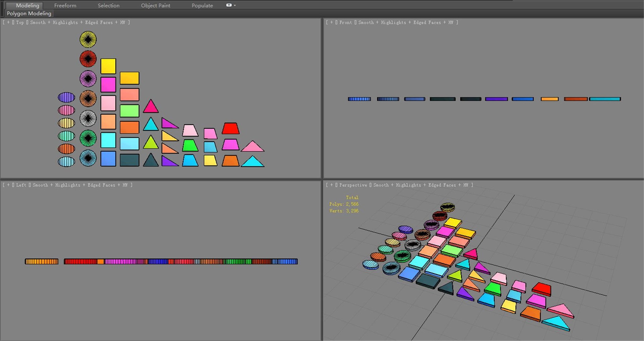Select the red trapezoid in Top viewport
The image size is (644, 341).
(x=230, y=129)
